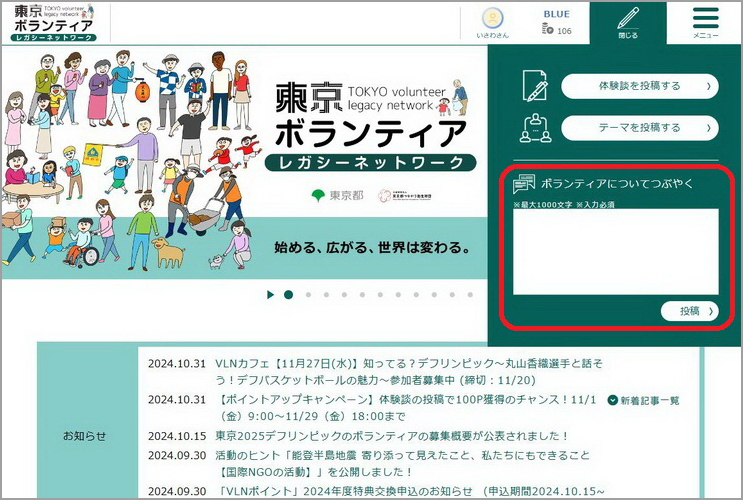Click the points coin icon showing 106

click(548, 31)
